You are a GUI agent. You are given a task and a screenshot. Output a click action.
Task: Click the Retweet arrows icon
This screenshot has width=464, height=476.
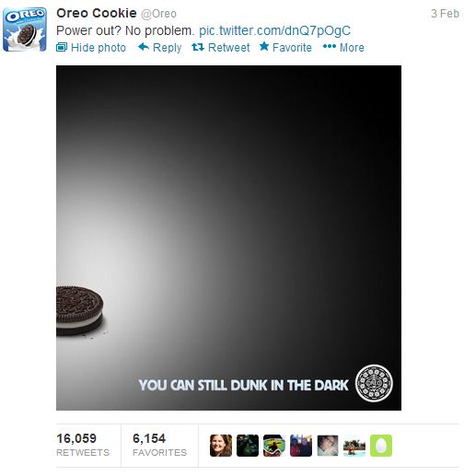coord(198,47)
